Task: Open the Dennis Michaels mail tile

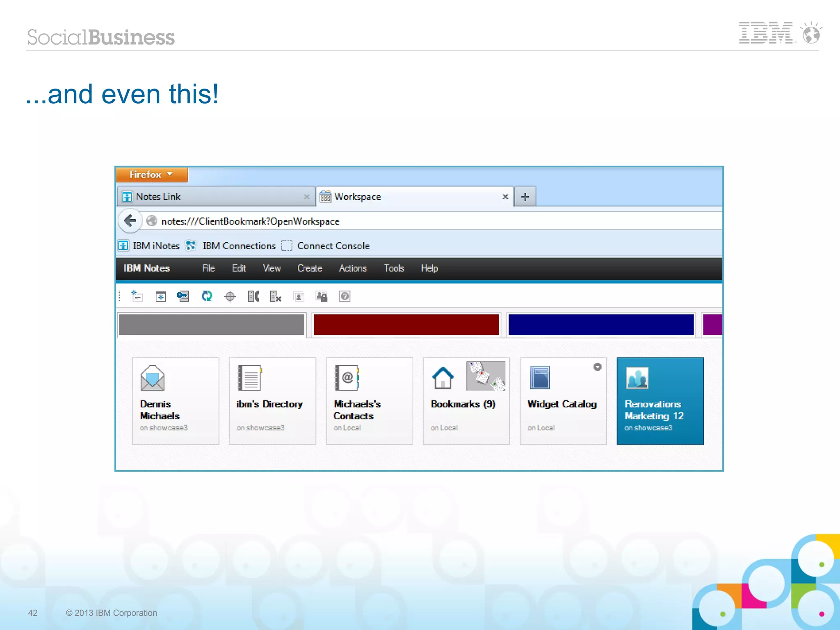Action: click(x=176, y=401)
